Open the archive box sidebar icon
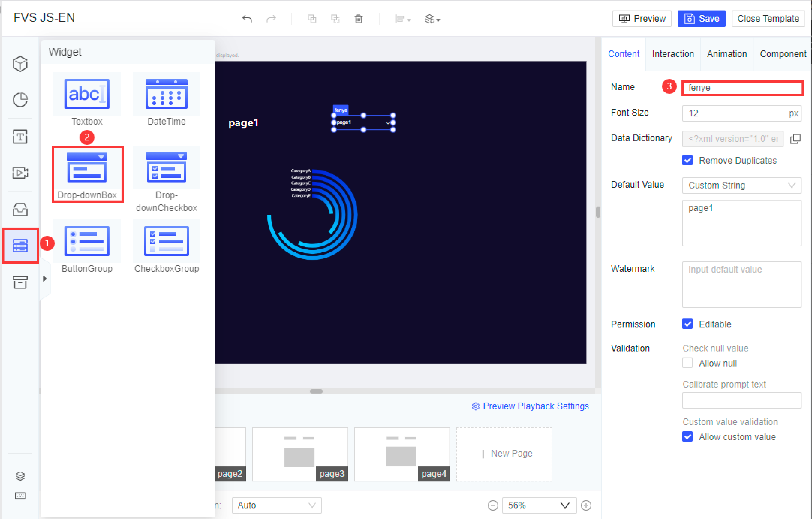The width and height of the screenshot is (812, 519). 20,282
